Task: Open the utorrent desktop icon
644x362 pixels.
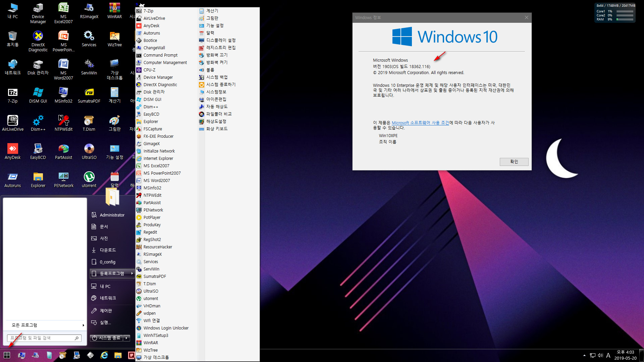Action: click(89, 180)
